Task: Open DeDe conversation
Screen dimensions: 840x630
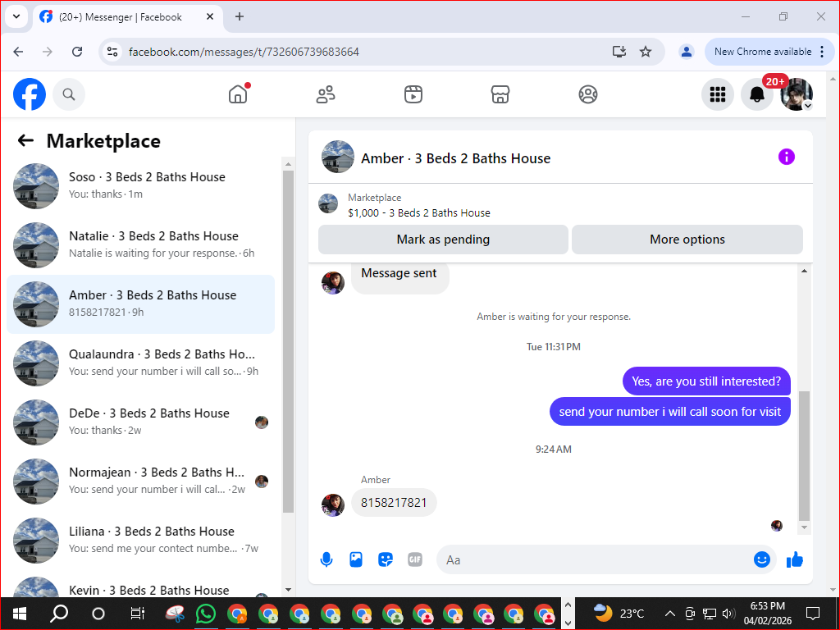Action: point(141,422)
